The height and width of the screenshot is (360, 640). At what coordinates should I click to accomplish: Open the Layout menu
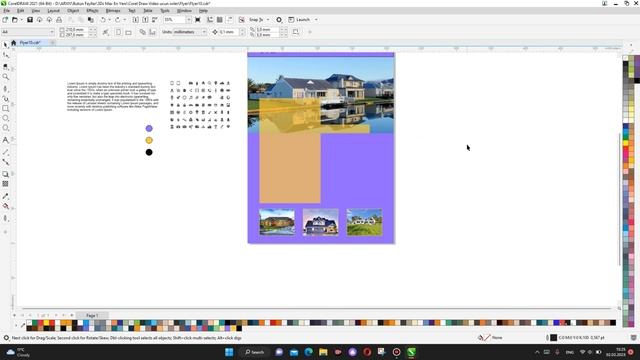[53, 11]
